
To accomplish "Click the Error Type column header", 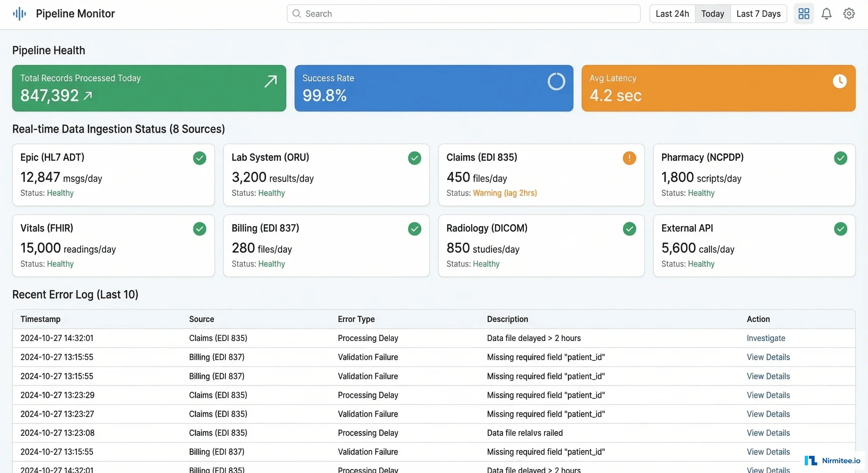I will point(356,319).
